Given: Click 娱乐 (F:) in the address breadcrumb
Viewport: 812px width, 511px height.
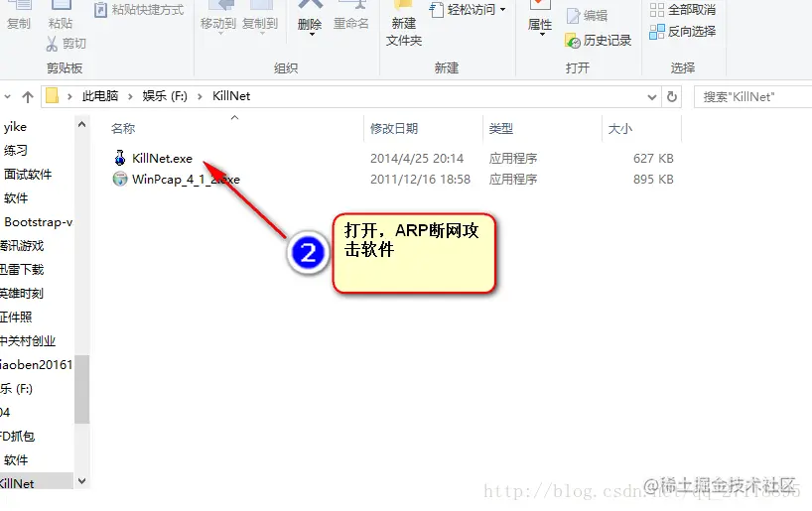Looking at the screenshot, I should pos(165,96).
